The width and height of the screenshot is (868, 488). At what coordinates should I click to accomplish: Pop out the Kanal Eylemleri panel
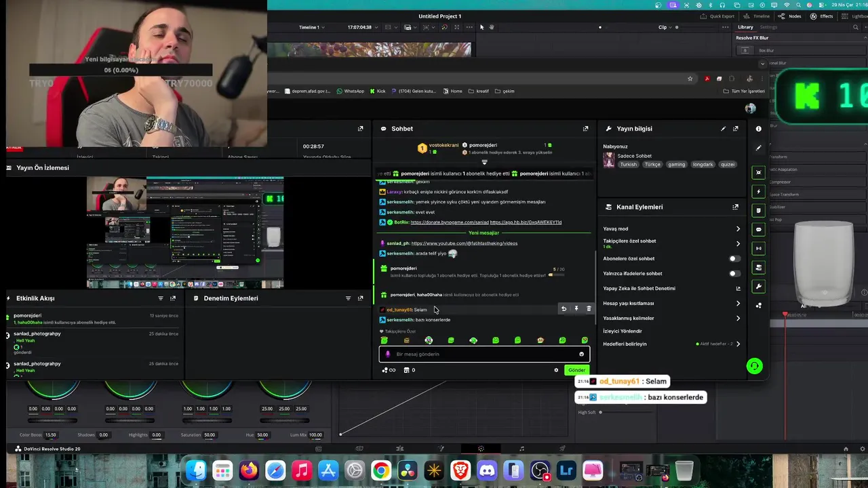735,207
